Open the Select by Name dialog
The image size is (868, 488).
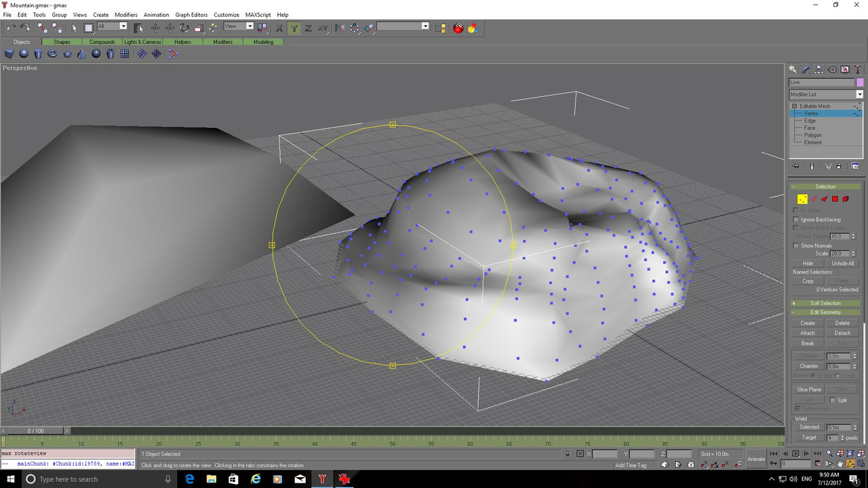pos(138,28)
